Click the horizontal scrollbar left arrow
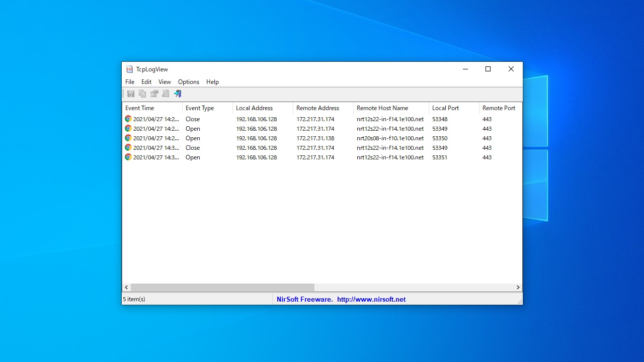This screenshot has height=362, width=644. [x=127, y=288]
